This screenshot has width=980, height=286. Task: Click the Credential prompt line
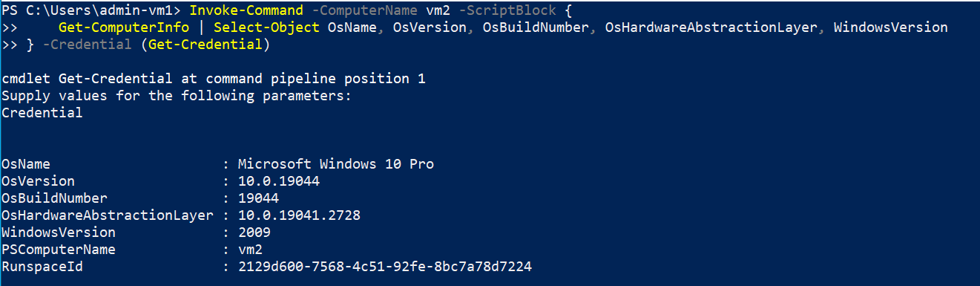(42, 113)
